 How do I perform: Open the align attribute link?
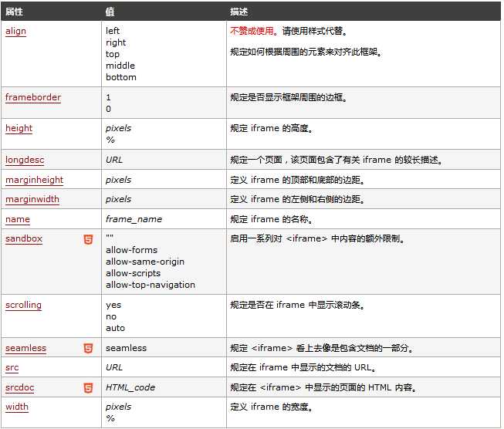pyautogui.click(x=15, y=31)
